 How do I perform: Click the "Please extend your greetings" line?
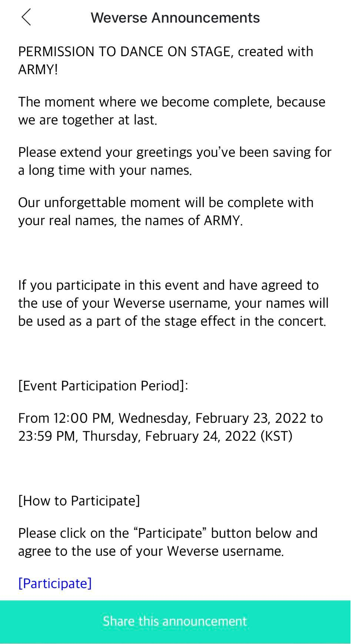175,152
